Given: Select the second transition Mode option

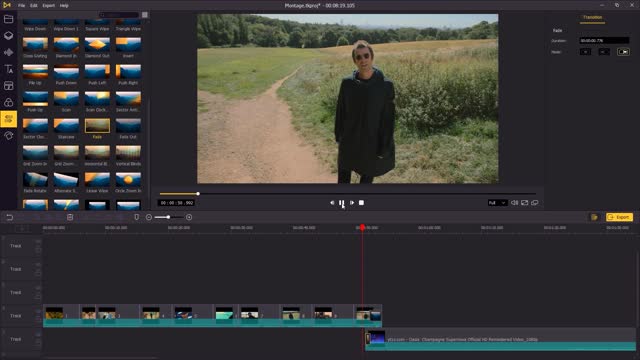Looking at the screenshot, I should tap(604, 52).
